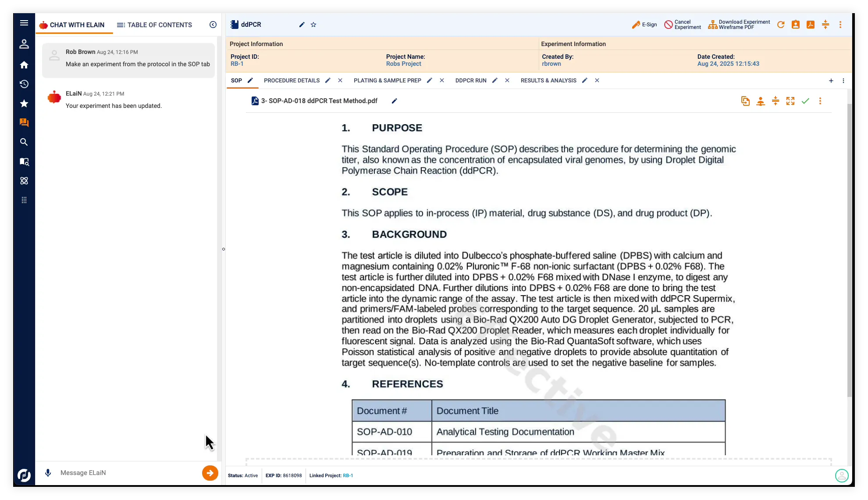Image resolution: width=868 pixels, height=500 pixels.
Task: Download Experiment Wireframe PDF
Action: pyautogui.click(x=739, y=25)
